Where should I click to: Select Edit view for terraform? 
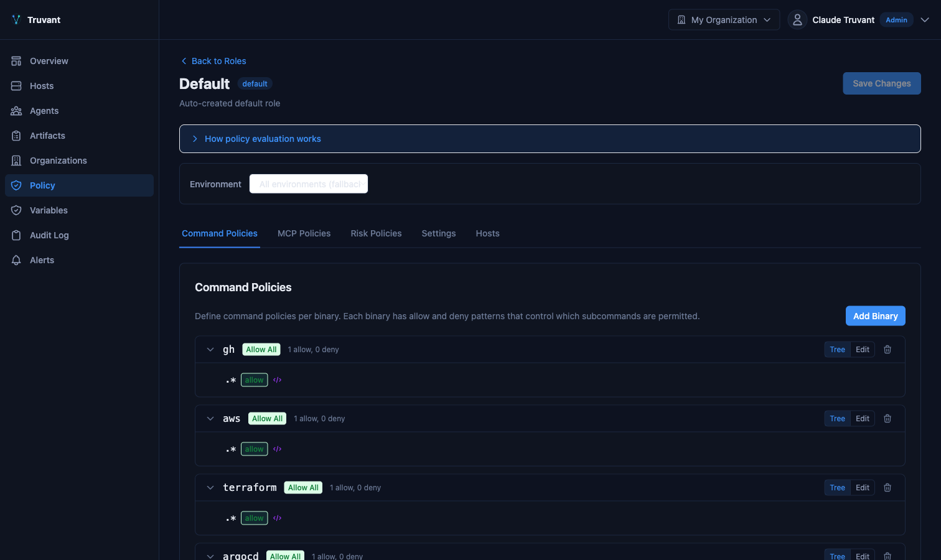click(x=862, y=488)
